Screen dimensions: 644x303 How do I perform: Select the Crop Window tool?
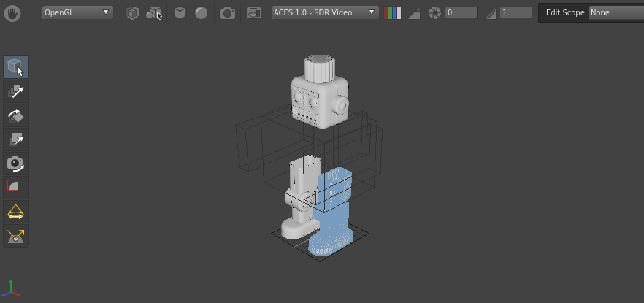tap(16, 188)
